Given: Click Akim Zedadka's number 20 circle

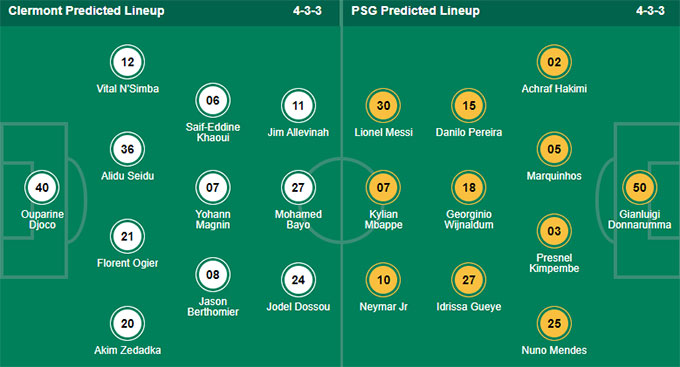Looking at the screenshot, I should (x=128, y=324).
